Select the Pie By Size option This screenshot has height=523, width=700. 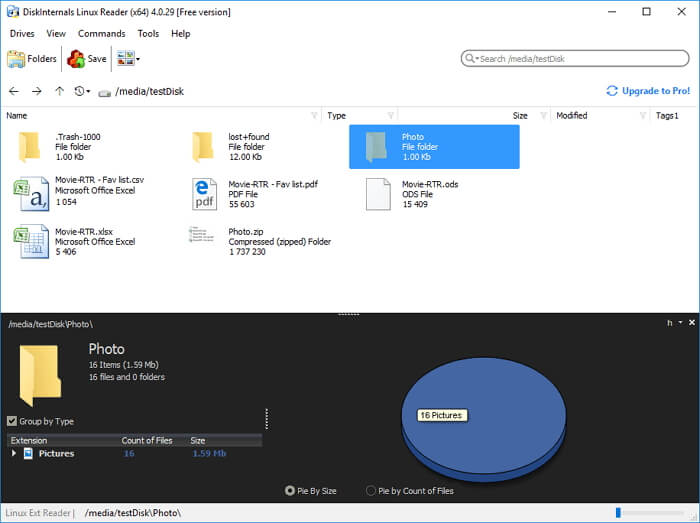point(290,491)
